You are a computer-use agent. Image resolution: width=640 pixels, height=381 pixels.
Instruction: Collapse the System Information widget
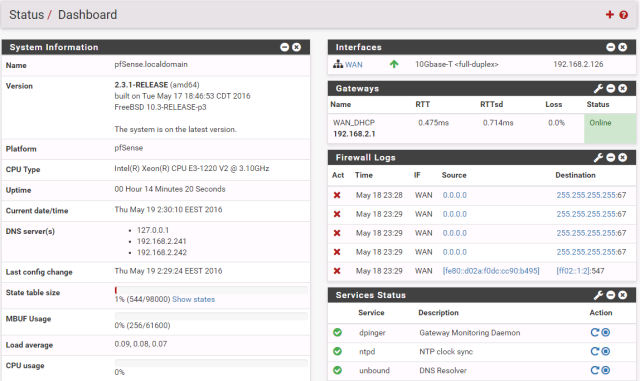point(284,47)
